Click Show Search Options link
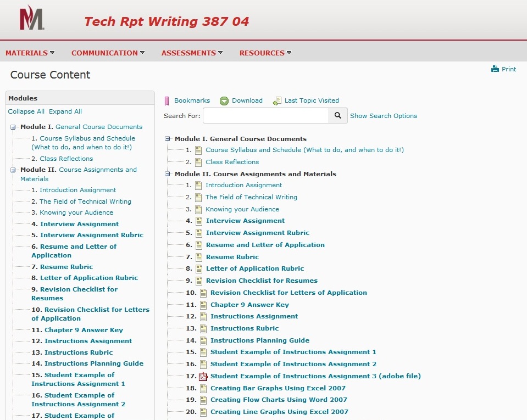527x420 pixels. coord(384,116)
